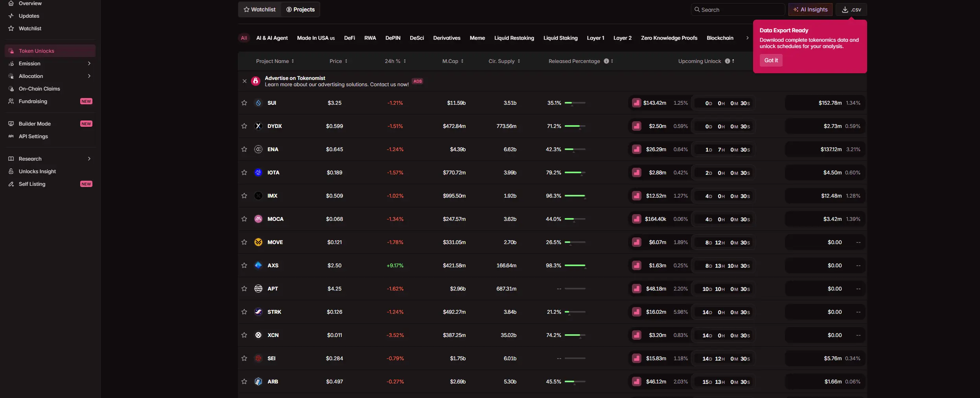Click the APT token logo
This screenshot has height=398, width=980.
coord(258,289)
